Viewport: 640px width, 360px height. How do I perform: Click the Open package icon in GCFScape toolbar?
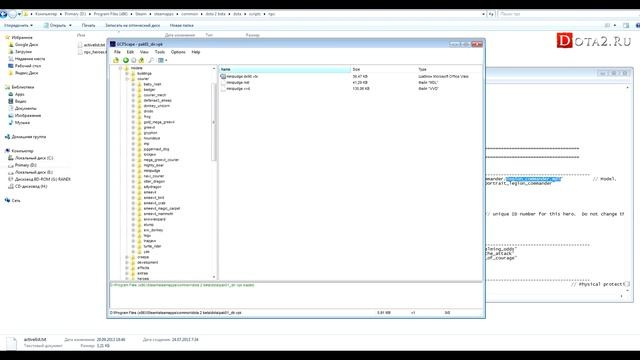click(116, 60)
